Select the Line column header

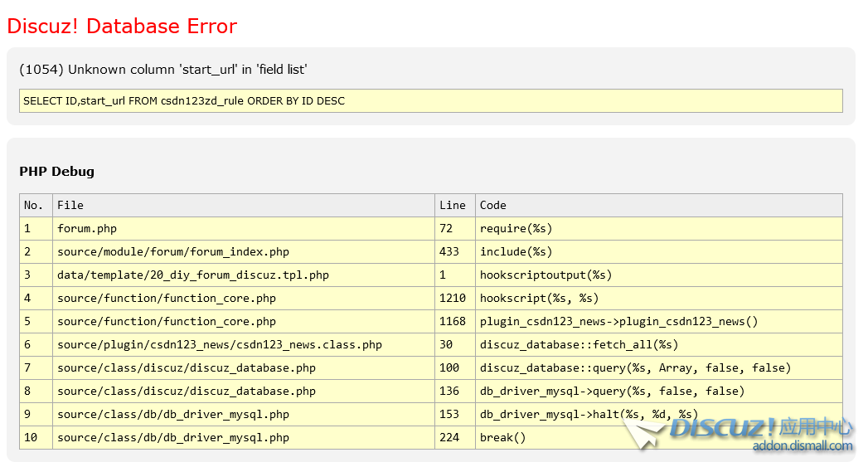(x=453, y=205)
